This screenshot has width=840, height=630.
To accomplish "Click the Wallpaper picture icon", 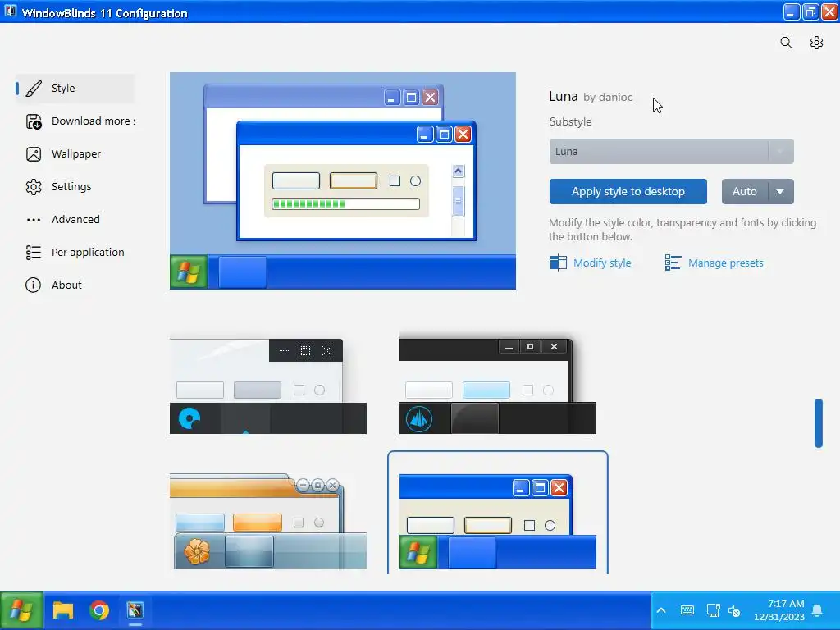I will point(34,154).
